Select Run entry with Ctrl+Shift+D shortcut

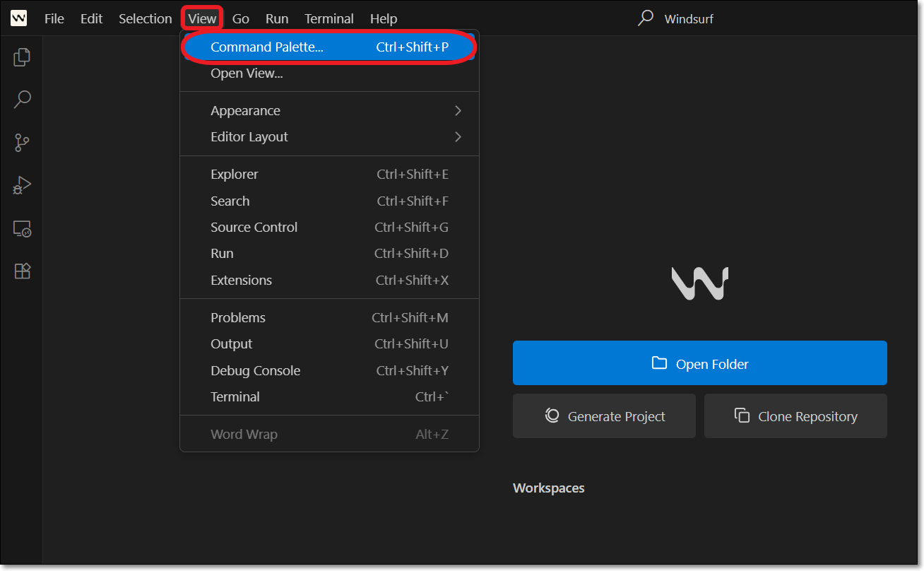329,254
